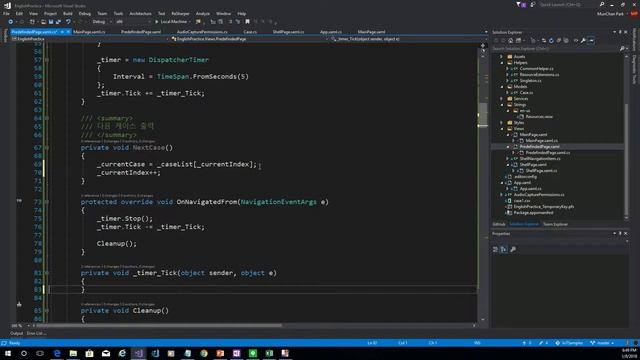The image size is (640, 360).
Task: Open Cortana search on taskbar
Action: pyautogui.click(x=24, y=353)
